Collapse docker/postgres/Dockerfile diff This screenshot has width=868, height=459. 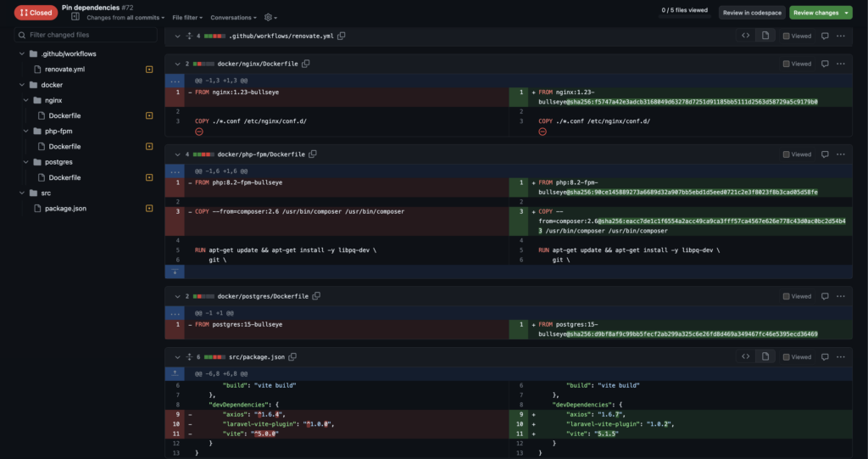pos(178,297)
